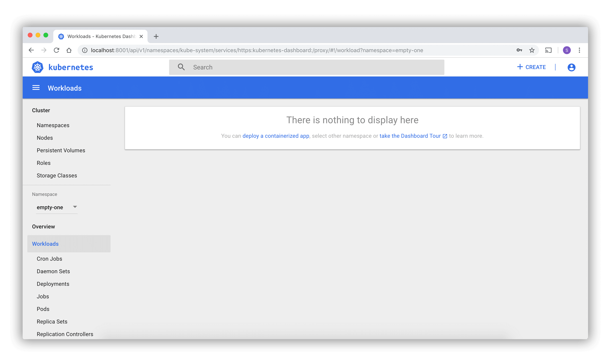The width and height of the screenshot is (609, 364).
Task: Click the user profile avatar icon
Action: pos(571,67)
